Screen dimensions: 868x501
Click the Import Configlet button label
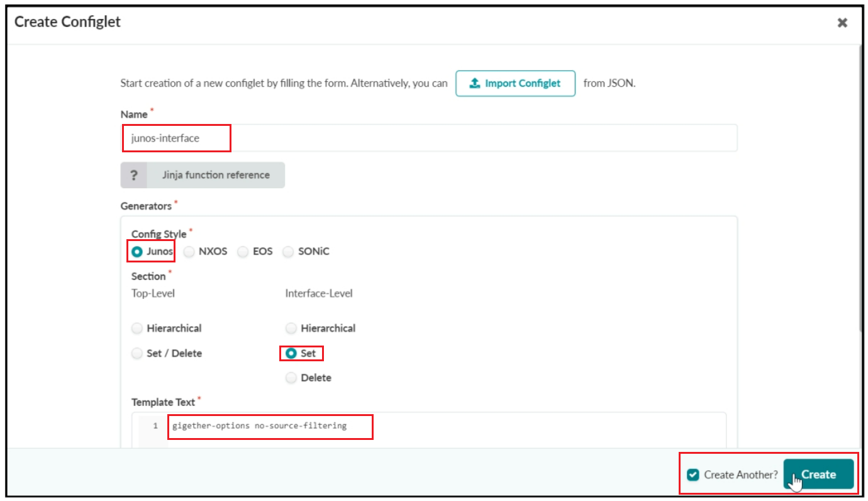pos(522,84)
